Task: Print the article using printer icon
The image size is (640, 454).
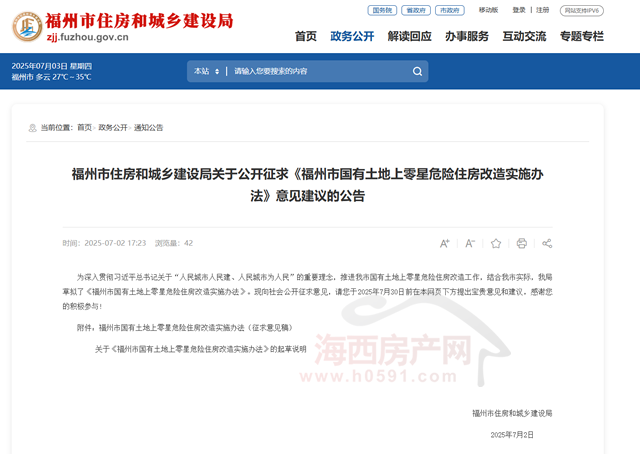Action: [522, 243]
